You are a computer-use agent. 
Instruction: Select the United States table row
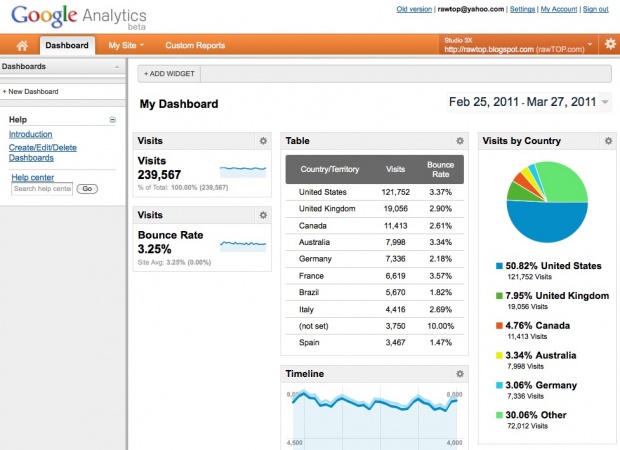pos(374,192)
